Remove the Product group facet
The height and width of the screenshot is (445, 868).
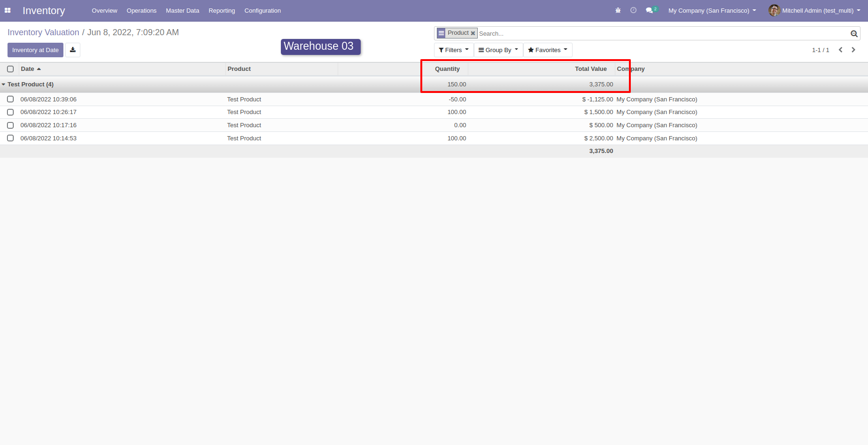click(x=473, y=33)
